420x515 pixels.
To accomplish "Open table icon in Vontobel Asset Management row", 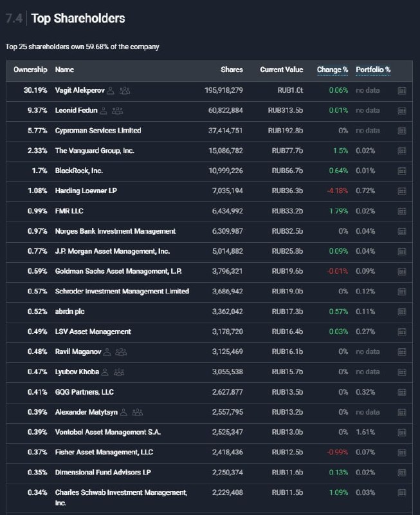I will [402, 433].
